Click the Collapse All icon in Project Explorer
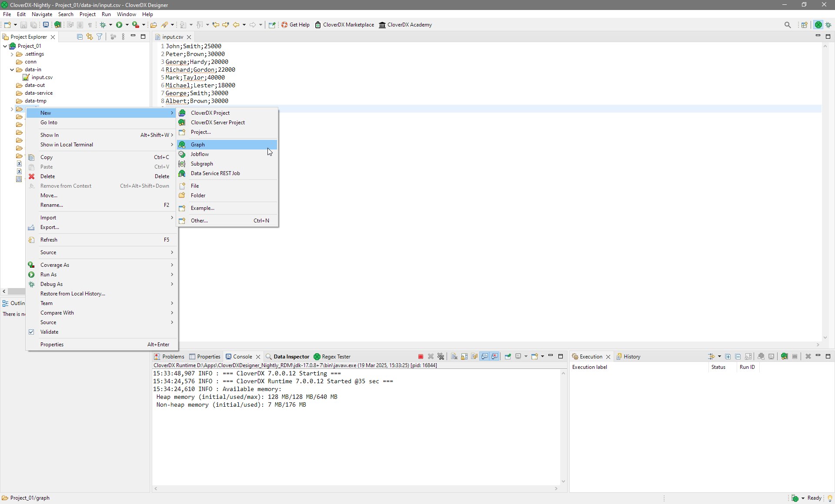This screenshot has width=835, height=504. (80, 37)
